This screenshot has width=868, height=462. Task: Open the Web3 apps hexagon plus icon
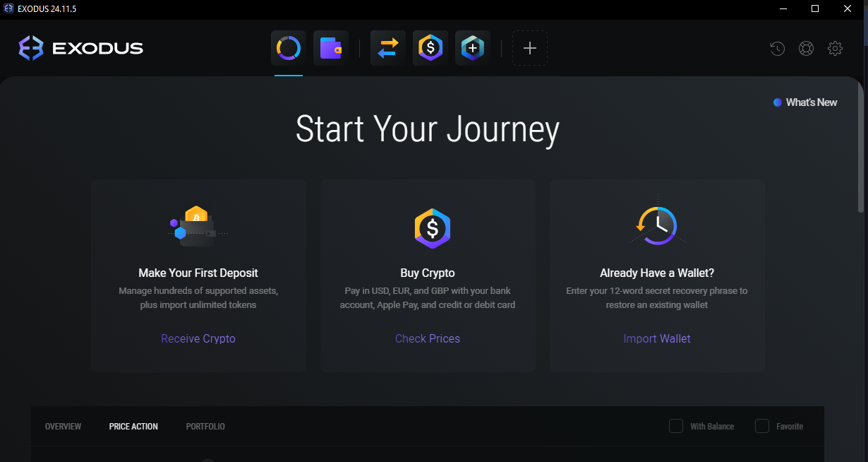(x=473, y=48)
